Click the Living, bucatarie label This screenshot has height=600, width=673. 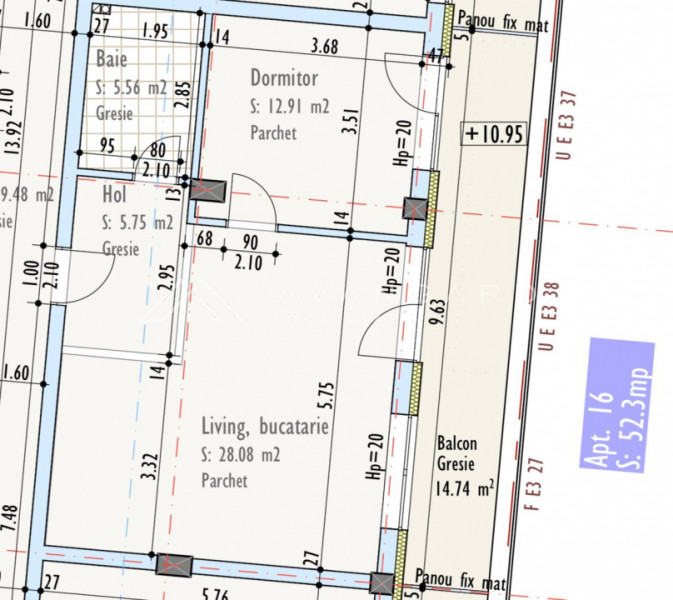click(265, 427)
